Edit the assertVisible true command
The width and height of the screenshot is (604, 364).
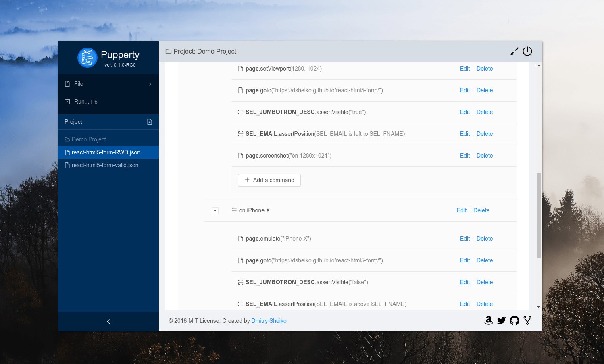(x=465, y=112)
